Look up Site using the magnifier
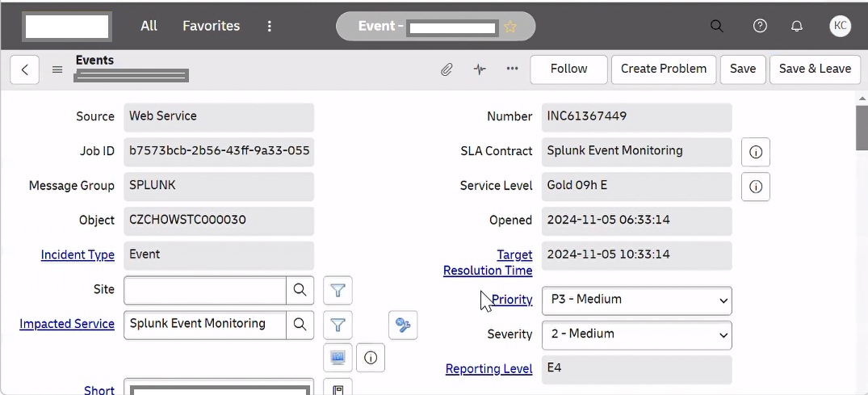This screenshot has height=395, width=868. [x=300, y=290]
